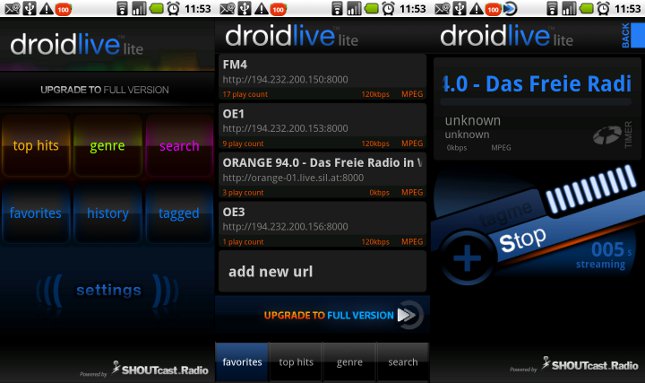Click the FM4 stream URL text
Image resolution: width=645 pixels, height=383 pixels.
click(x=285, y=79)
